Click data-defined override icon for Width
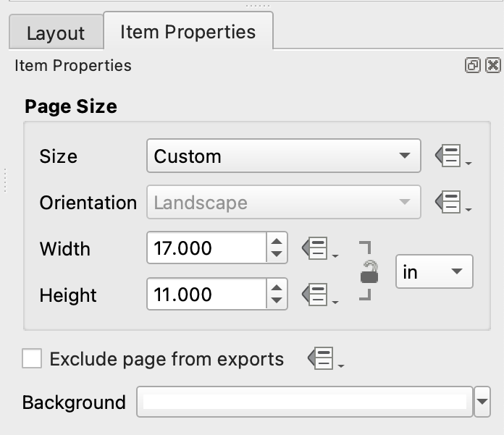 pos(318,249)
